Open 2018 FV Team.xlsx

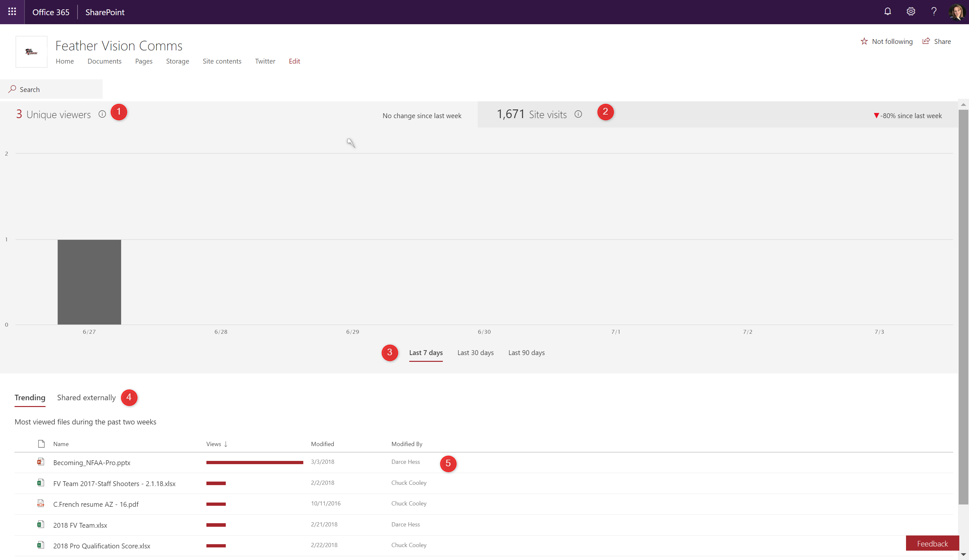(80, 525)
